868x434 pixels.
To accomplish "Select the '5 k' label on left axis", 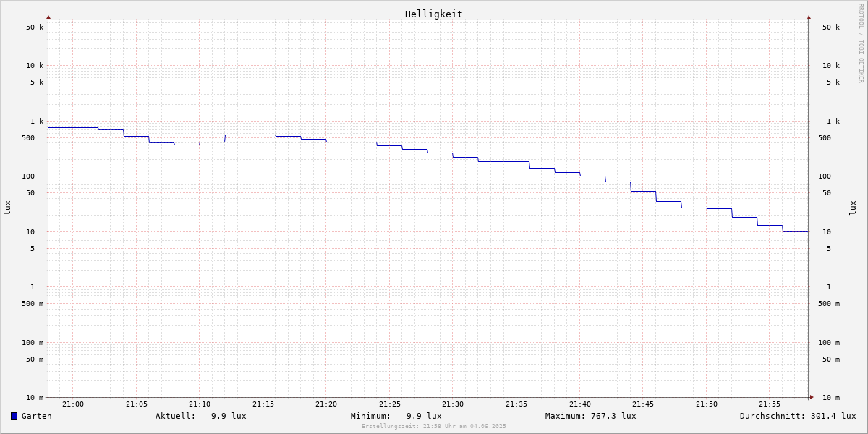I will [37, 82].
